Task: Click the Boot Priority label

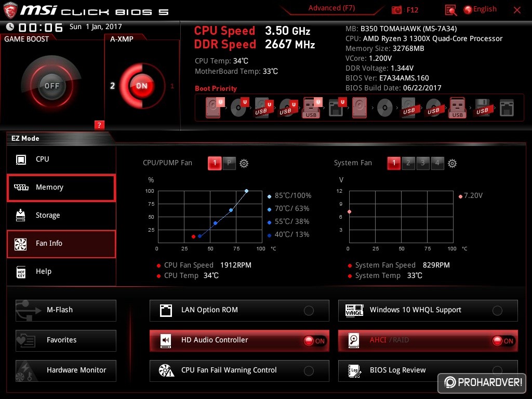Action: click(x=216, y=88)
